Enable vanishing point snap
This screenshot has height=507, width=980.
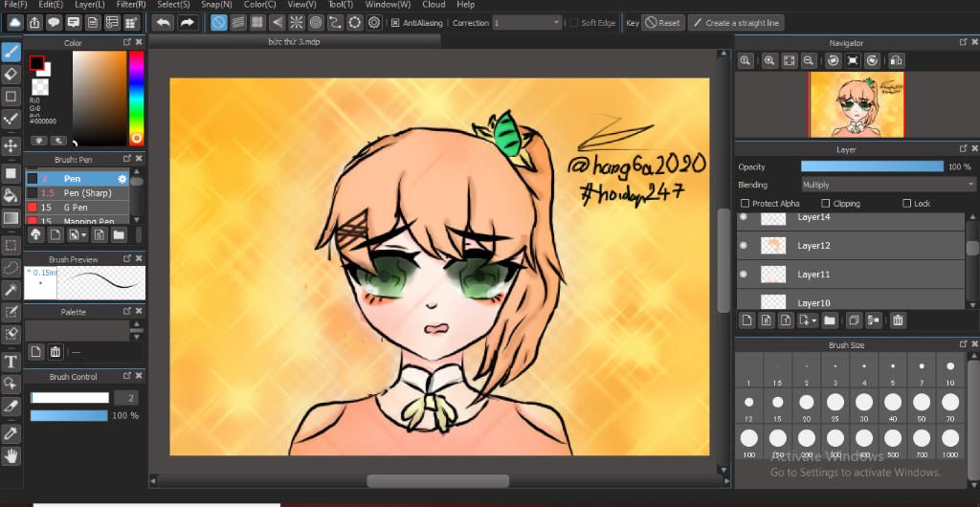(277, 23)
